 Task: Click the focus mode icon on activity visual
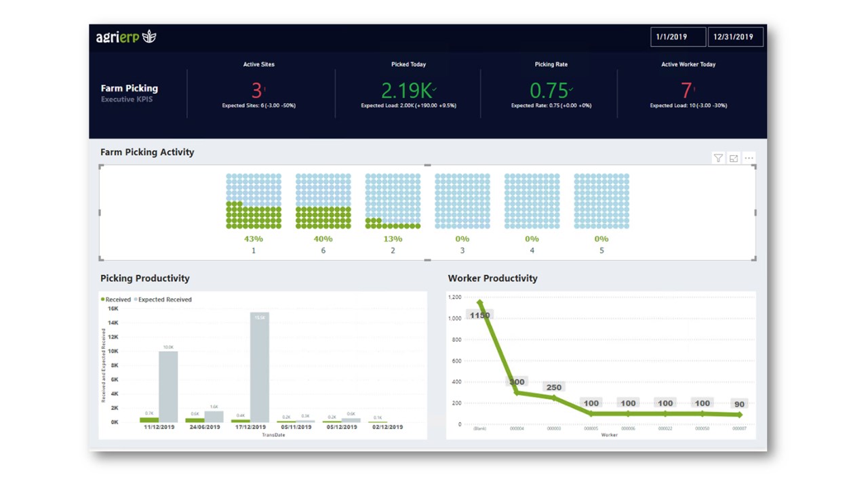tap(734, 158)
